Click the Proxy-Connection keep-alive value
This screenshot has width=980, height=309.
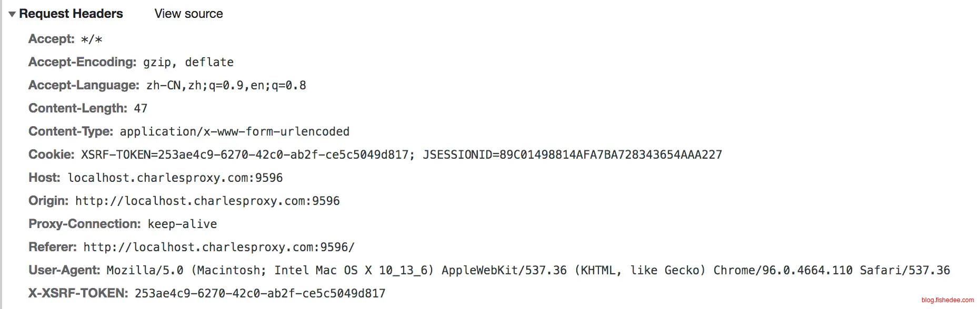(x=182, y=224)
